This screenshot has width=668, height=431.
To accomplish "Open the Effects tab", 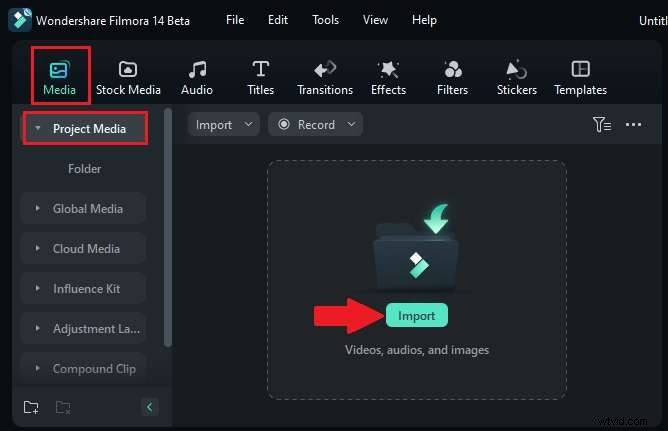I will point(389,78).
